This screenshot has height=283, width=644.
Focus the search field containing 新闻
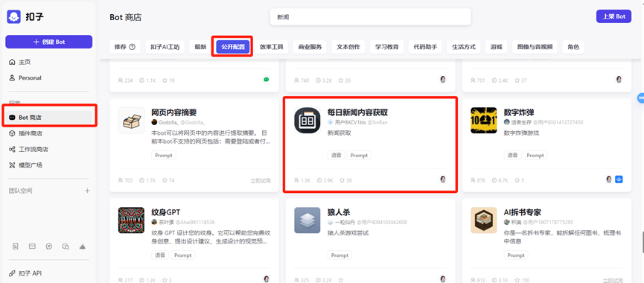pos(370,17)
